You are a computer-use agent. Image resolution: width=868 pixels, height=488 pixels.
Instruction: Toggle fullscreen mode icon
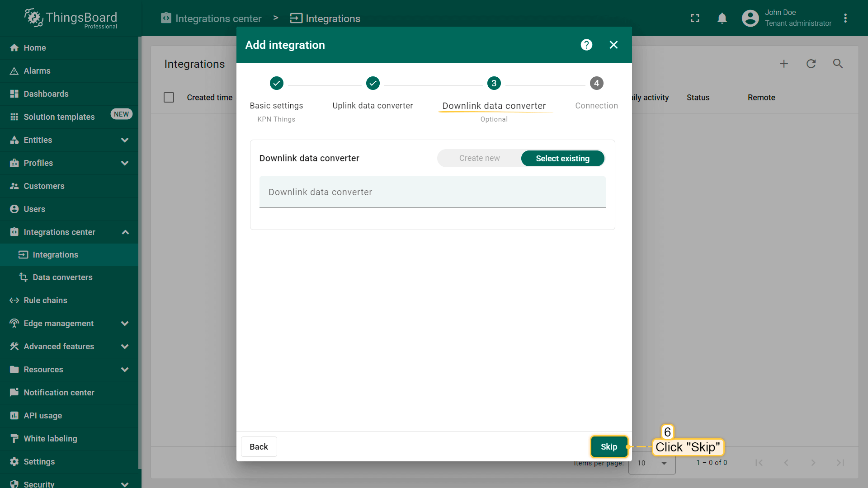695,19
